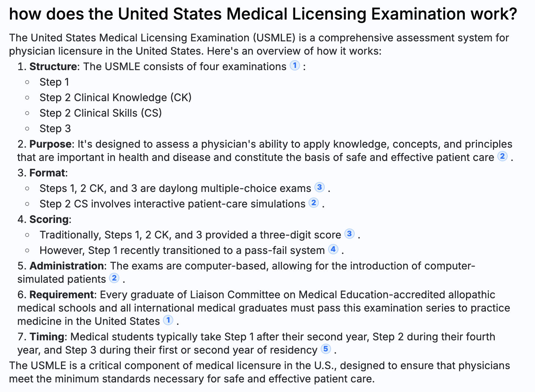Open citation 3 after "three-digit score"
535x392 pixels.
pos(349,234)
